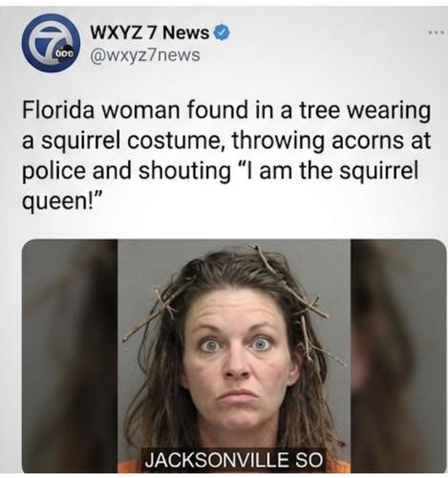448x478 pixels.
Task: Select the tweet's first line starting "Florida woman found"
Action: pyautogui.click(x=226, y=110)
